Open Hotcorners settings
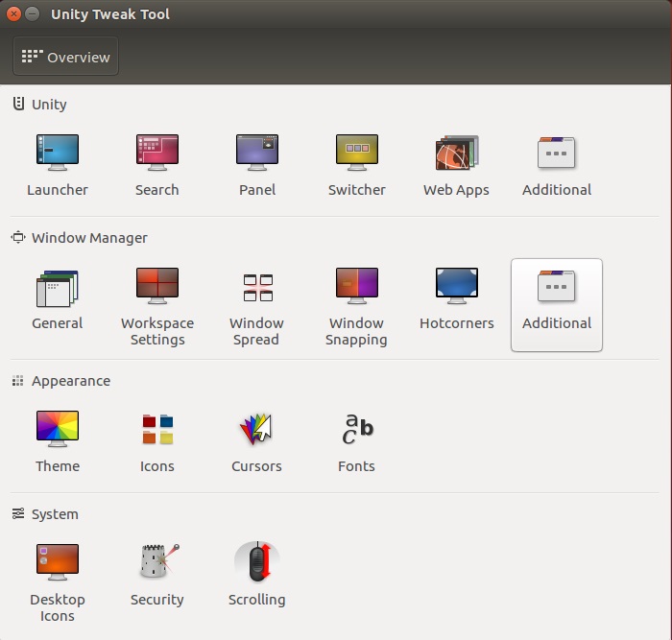 [456, 300]
